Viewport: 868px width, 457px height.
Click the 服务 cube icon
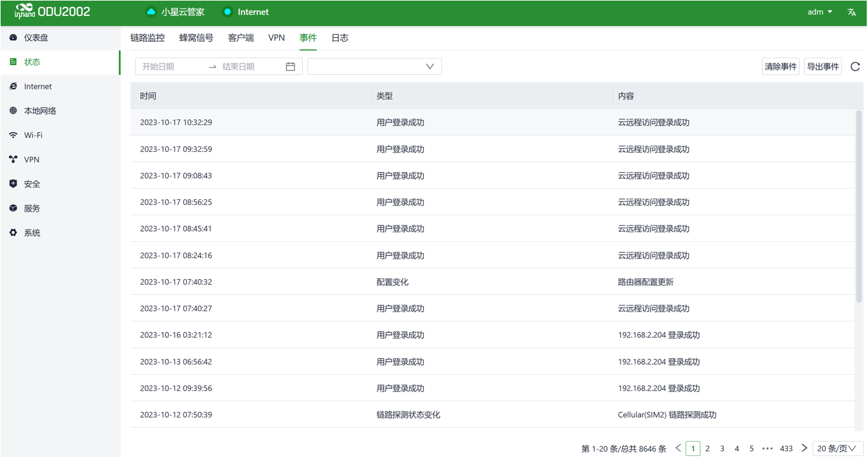tap(13, 208)
